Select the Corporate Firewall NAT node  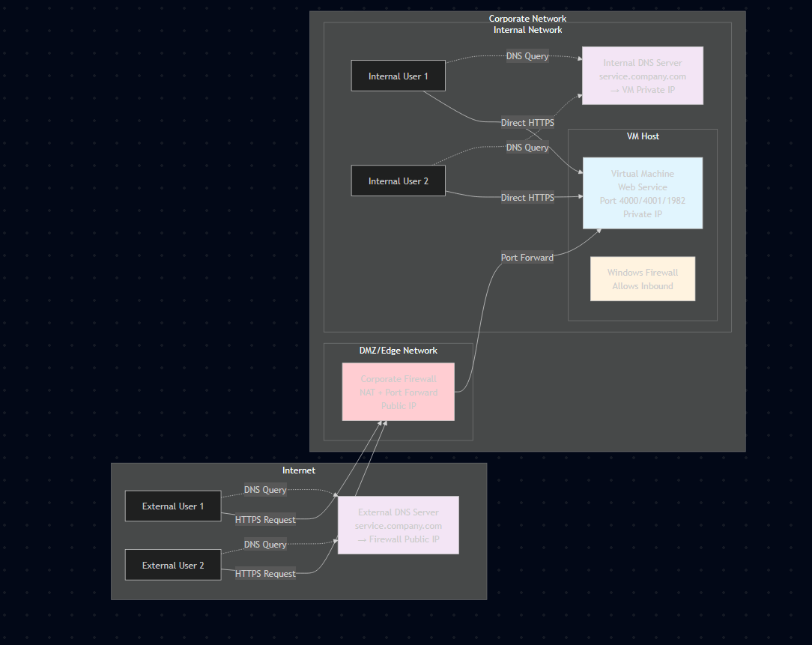[x=399, y=392]
